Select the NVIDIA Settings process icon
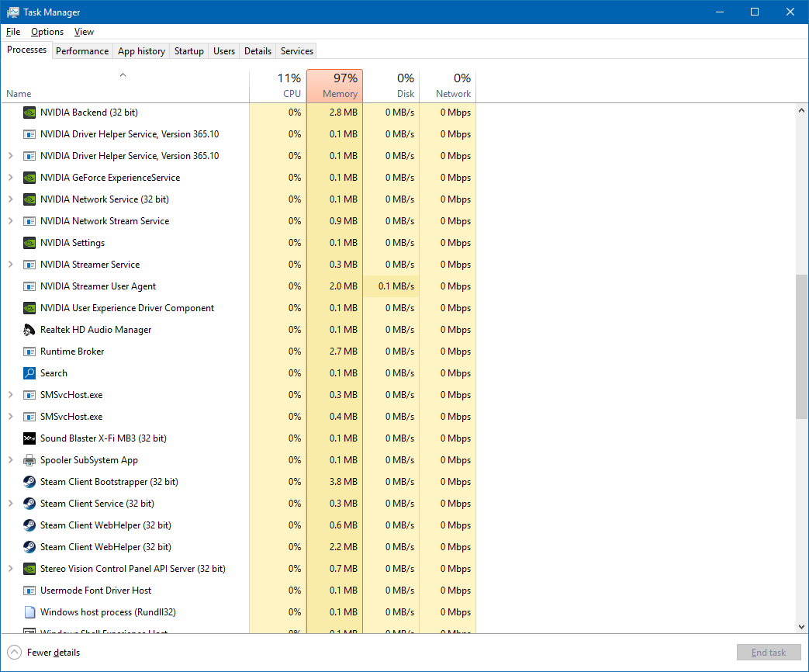This screenshot has width=809, height=672. [29, 243]
